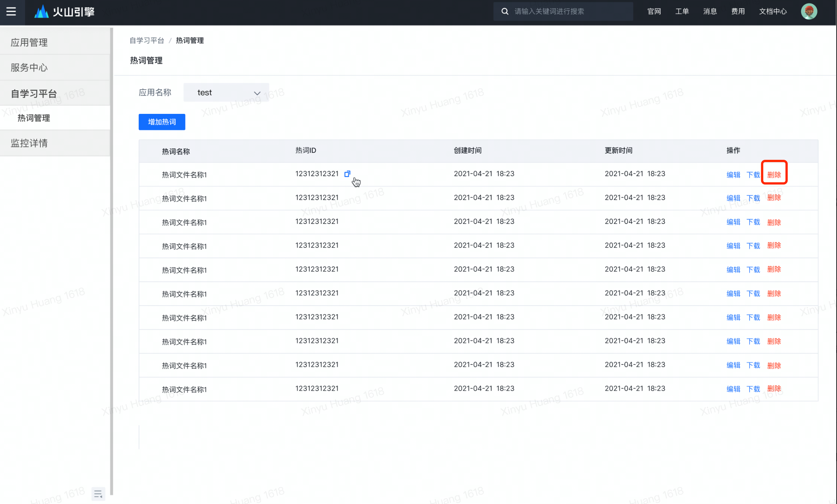Expand the 应用名称 test dropdown
This screenshot has width=837, height=504.
tap(226, 93)
